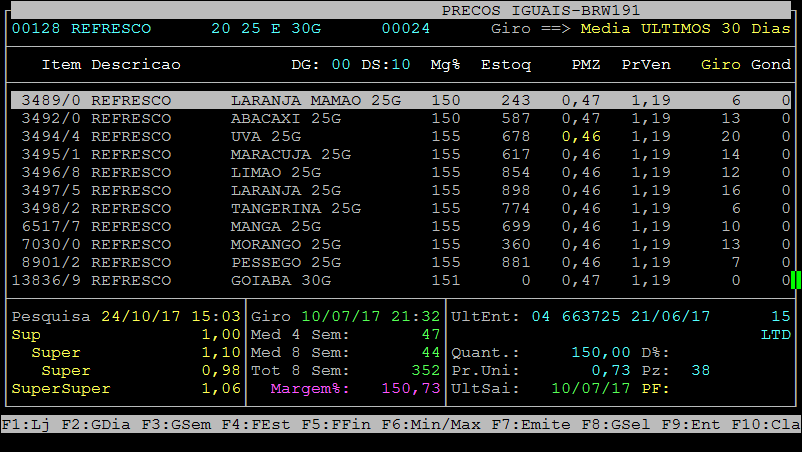The image size is (802, 452).
Task: Choose the F4:FEst function key option
Action: click(256, 425)
